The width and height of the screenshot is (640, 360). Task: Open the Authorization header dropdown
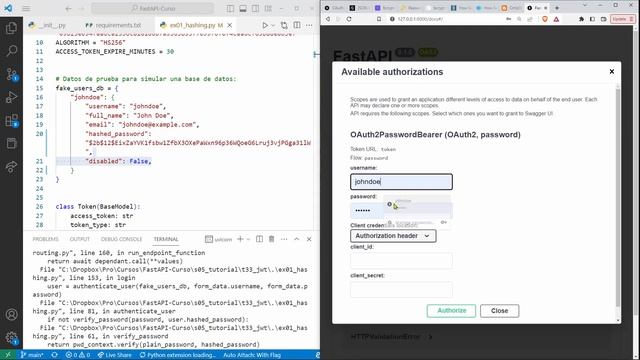click(x=393, y=236)
